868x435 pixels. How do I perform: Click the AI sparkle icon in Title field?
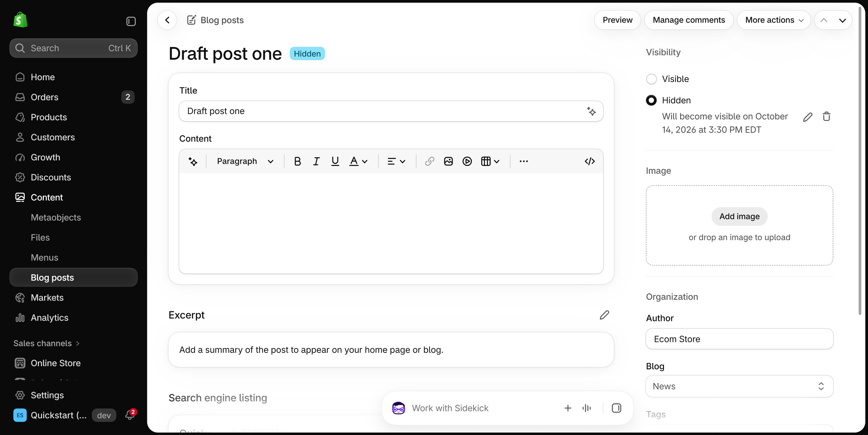point(591,111)
